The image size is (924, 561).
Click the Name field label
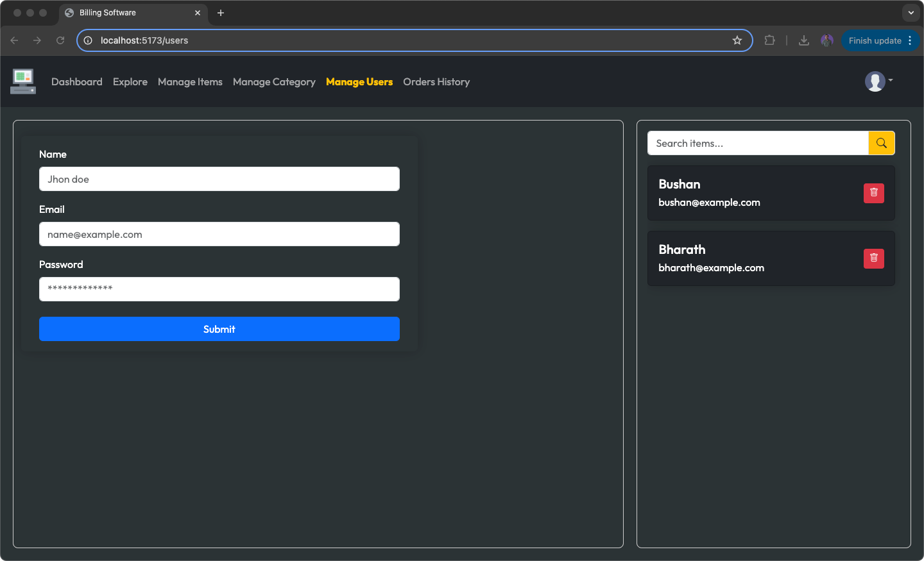[53, 154]
